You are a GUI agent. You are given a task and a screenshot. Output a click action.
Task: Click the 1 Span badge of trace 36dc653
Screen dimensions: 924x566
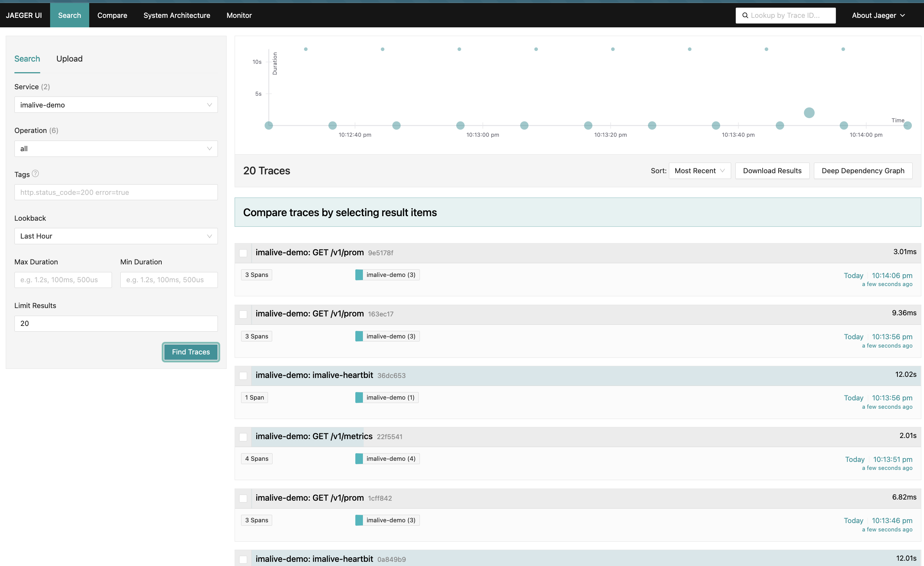click(254, 397)
